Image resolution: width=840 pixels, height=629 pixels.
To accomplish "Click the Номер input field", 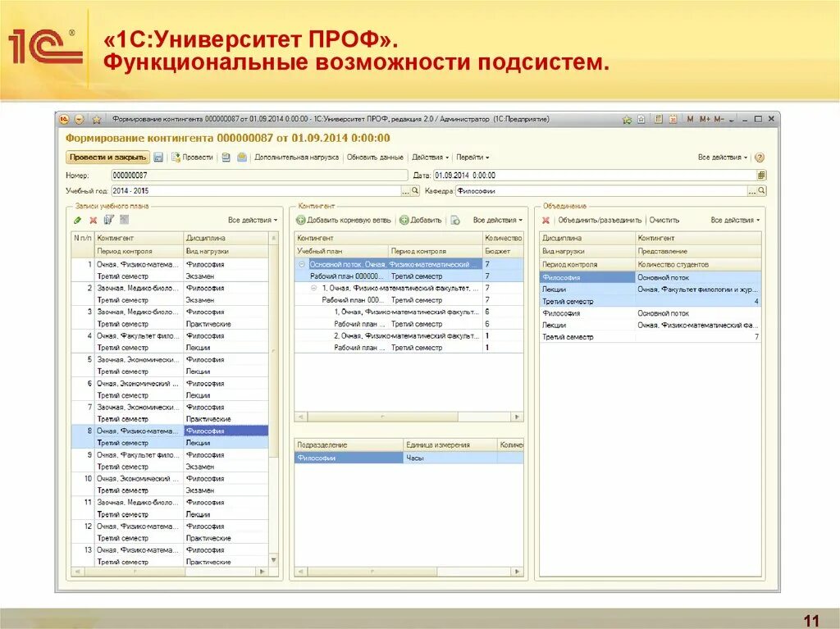I will 259,175.
